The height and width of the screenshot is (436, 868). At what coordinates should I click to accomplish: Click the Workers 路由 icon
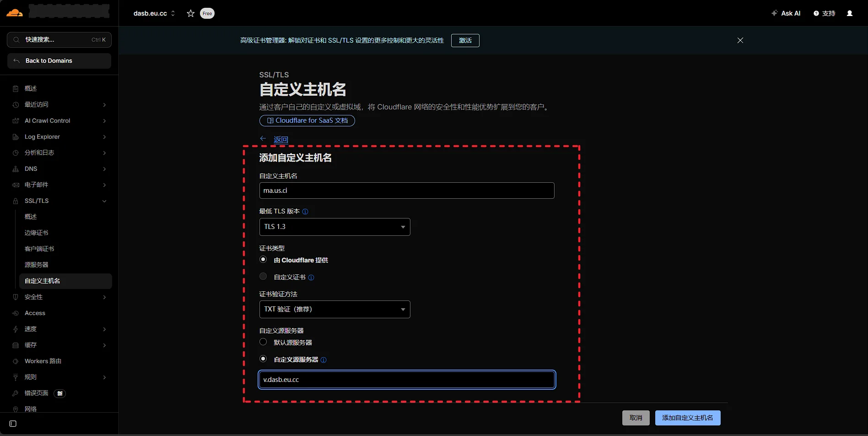click(16, 361)
